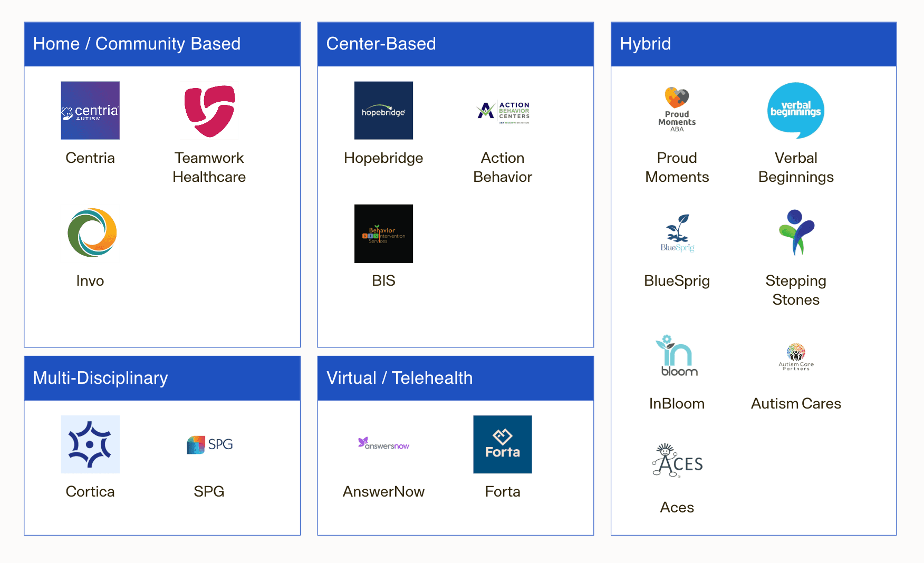Select the Verbal Beginnings name label
The image size is (924, 563).
pos(796,168)
